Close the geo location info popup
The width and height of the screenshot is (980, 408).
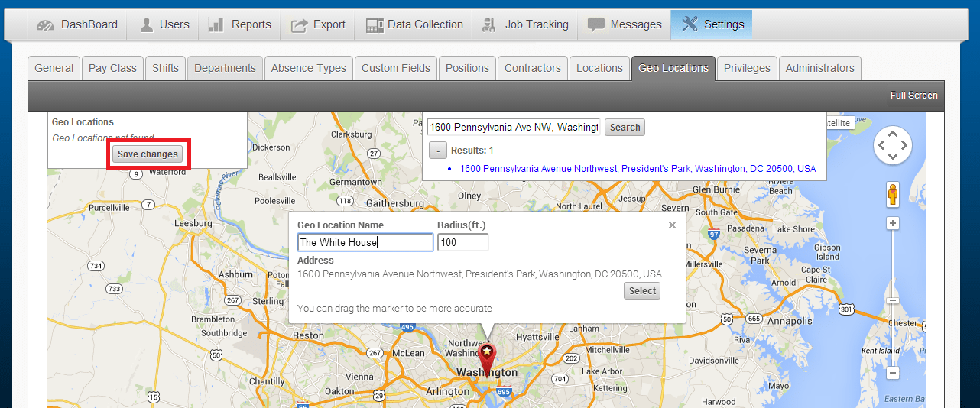[x=672, y=225]
